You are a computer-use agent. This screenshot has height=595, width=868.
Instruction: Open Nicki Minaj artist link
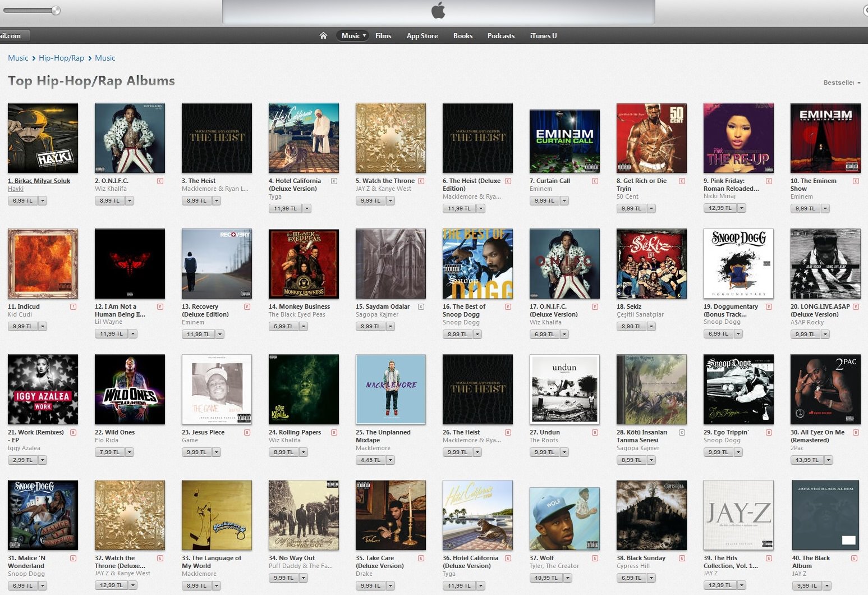(x=719, y=196)
